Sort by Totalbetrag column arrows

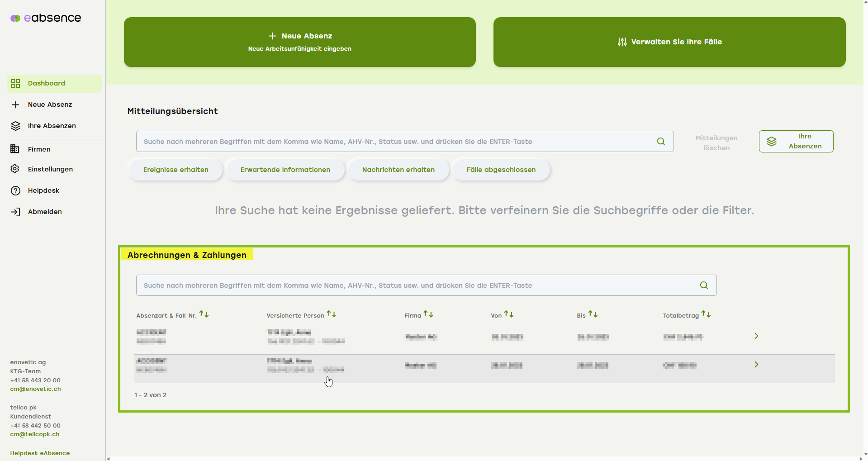pos(706,314)
